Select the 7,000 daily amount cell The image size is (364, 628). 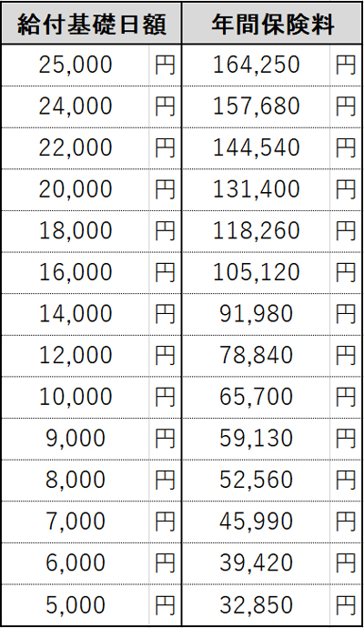[76, 522]
